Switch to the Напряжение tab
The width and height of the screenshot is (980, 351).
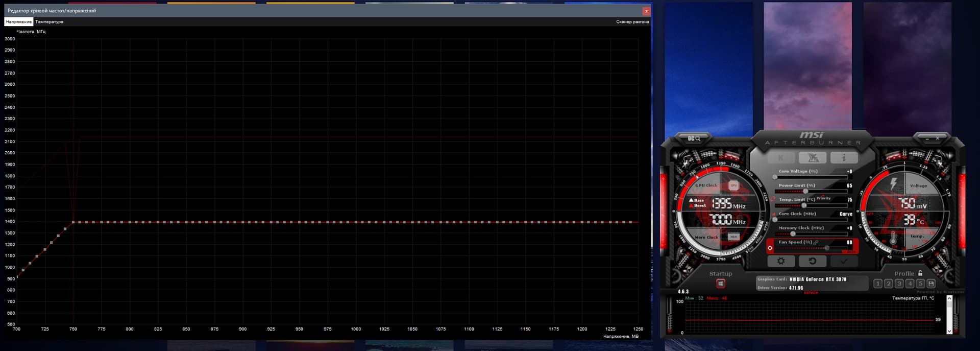coord(19,21)
